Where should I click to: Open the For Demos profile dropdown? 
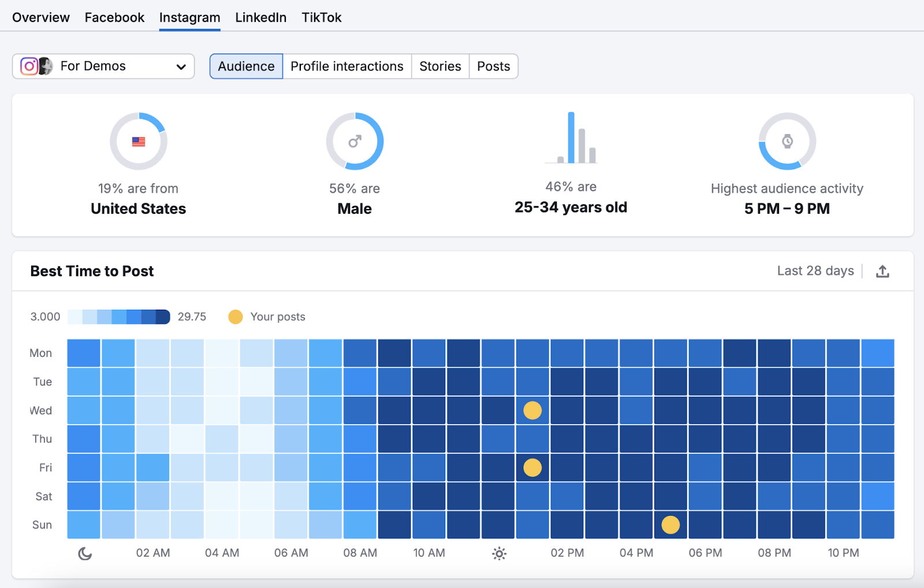coord(103,66)
